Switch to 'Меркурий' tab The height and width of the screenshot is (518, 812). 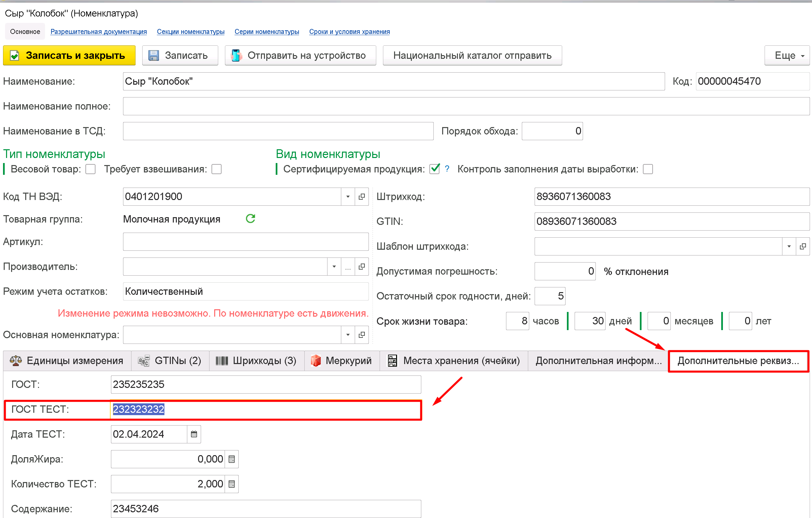[x=342, y=361]
